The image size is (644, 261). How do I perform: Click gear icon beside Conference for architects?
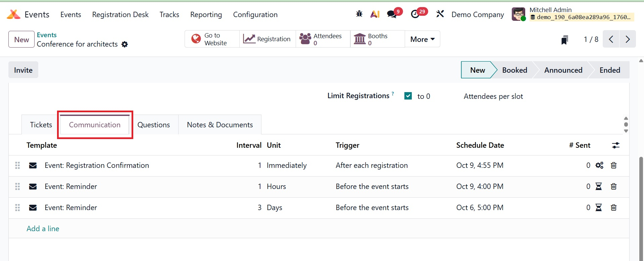pyautogui.click(x=125, y=44)
